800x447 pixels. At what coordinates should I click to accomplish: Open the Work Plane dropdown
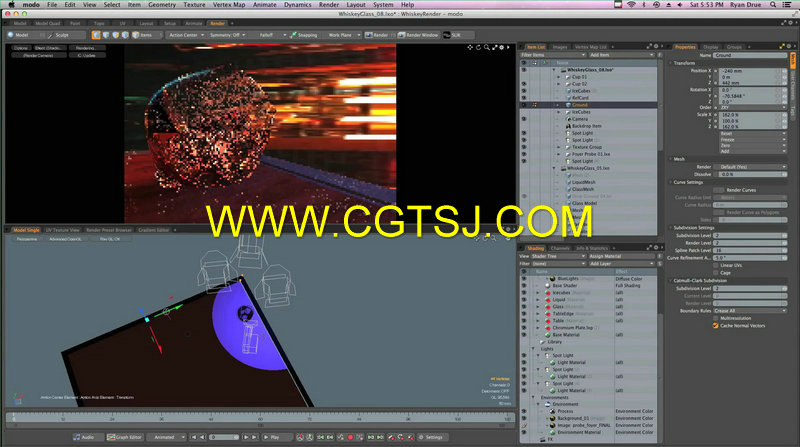click(x=343, y=35)
